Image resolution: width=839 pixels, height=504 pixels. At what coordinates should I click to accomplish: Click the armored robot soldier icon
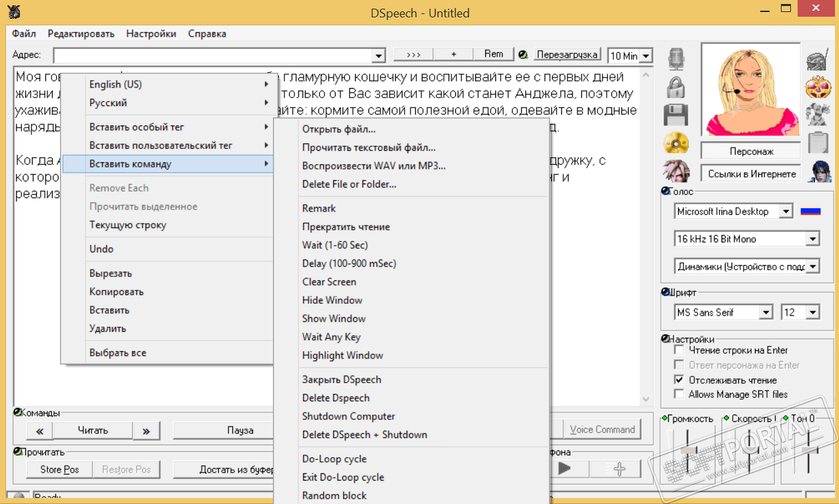[x=818, y=59]
